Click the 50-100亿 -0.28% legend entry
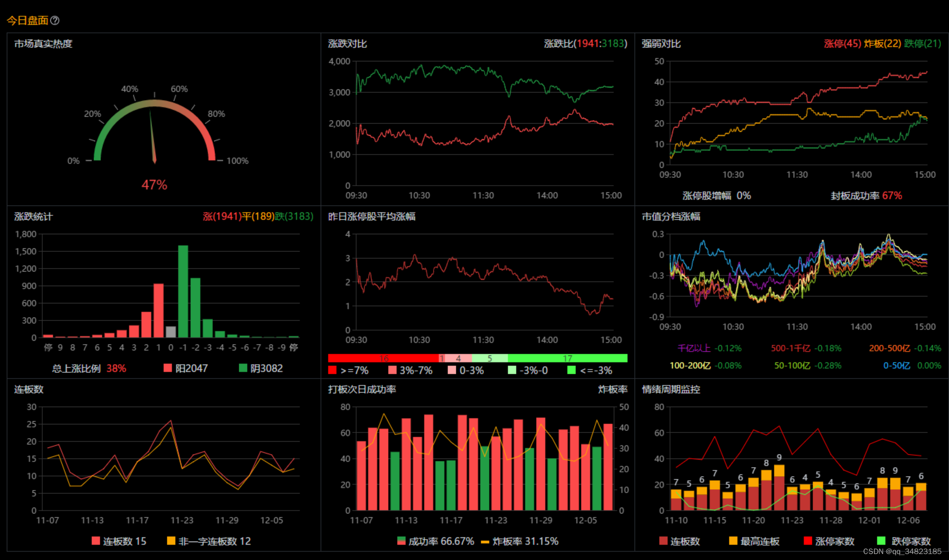The width and height of the screenshot is (949, 560). [808, 365]
